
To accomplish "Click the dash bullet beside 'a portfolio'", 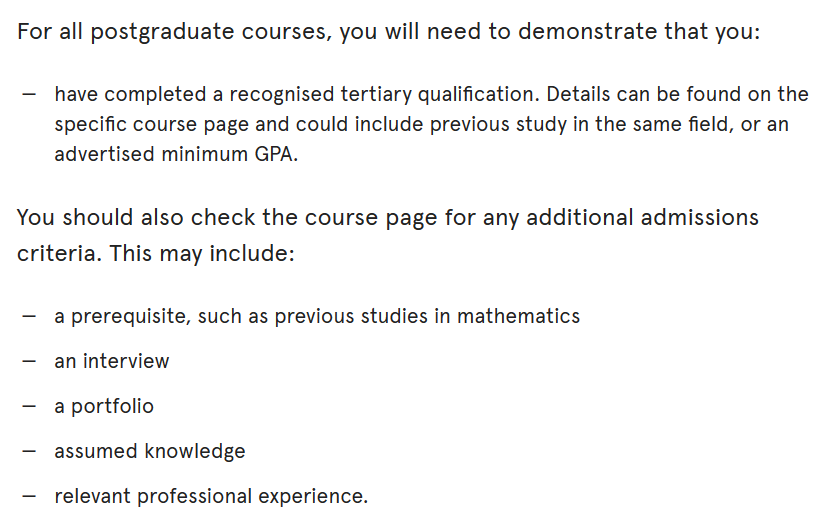I will (29, 406).
